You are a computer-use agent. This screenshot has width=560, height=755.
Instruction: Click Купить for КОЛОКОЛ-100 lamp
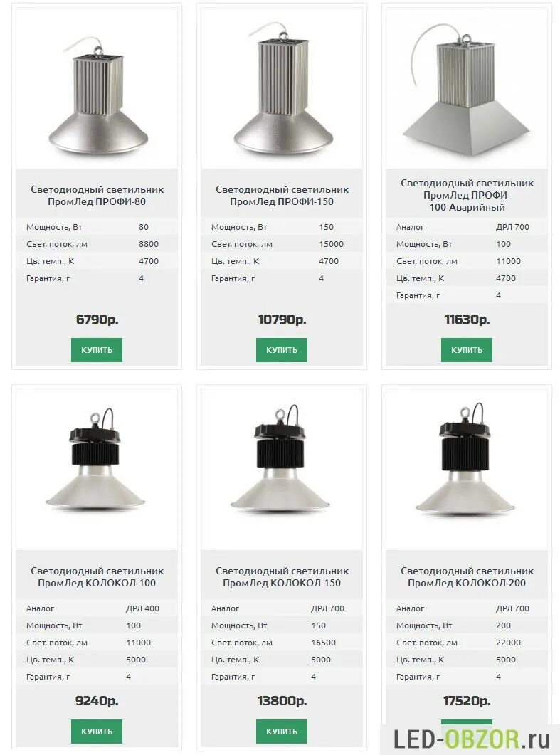[x=97, y=732]
